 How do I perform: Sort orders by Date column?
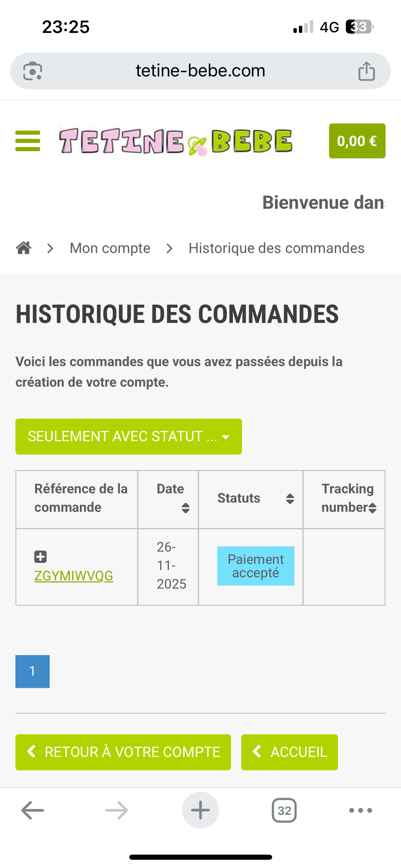point(185,508)
